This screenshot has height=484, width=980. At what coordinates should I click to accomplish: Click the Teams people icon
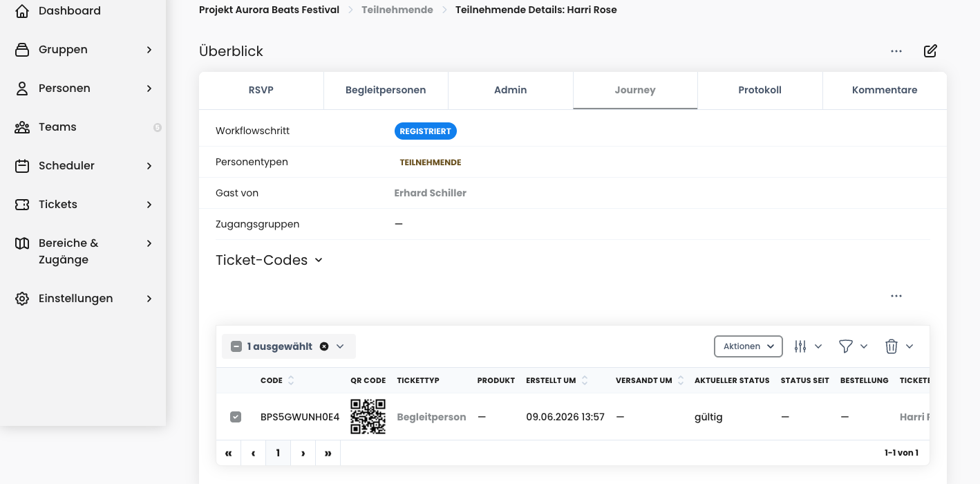(x=22, y=127)
